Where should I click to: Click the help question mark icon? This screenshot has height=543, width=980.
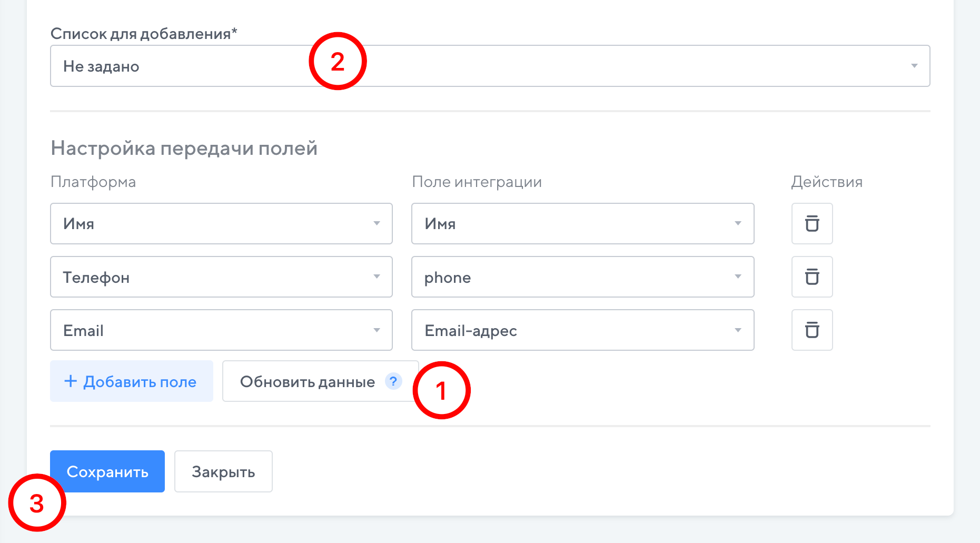point(393,381)
